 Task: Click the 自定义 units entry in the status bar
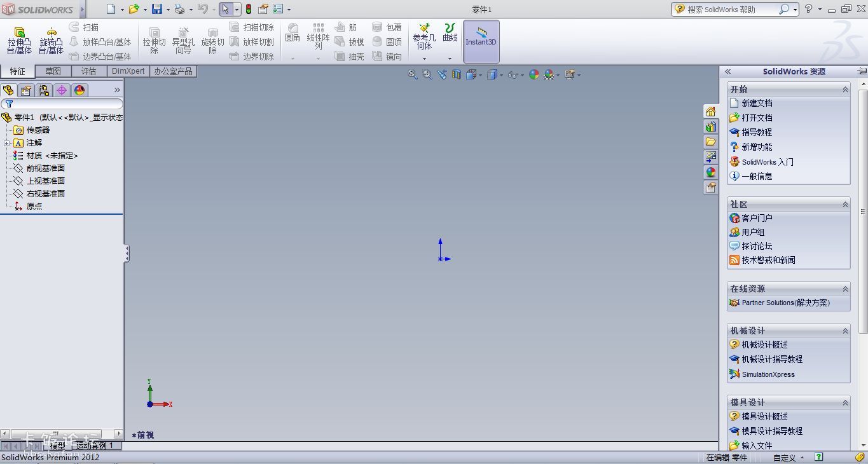[784, 458]
